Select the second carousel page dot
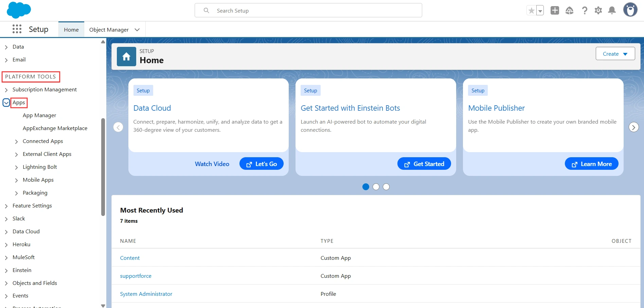 376,187
